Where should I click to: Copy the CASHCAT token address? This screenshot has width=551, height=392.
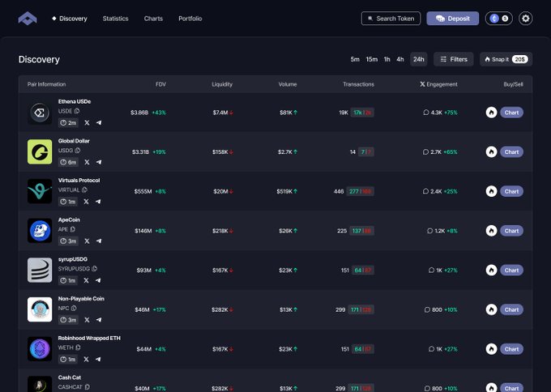[x=88, y=386]
